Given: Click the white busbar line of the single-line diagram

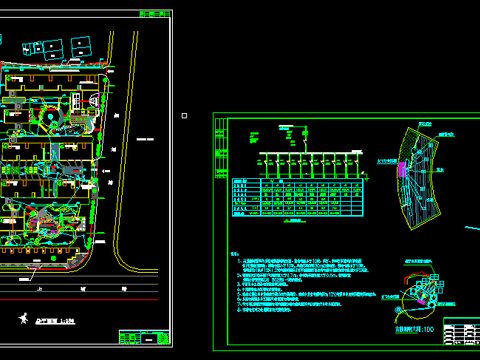Looking at the screenshot, I should click(311, 153).
